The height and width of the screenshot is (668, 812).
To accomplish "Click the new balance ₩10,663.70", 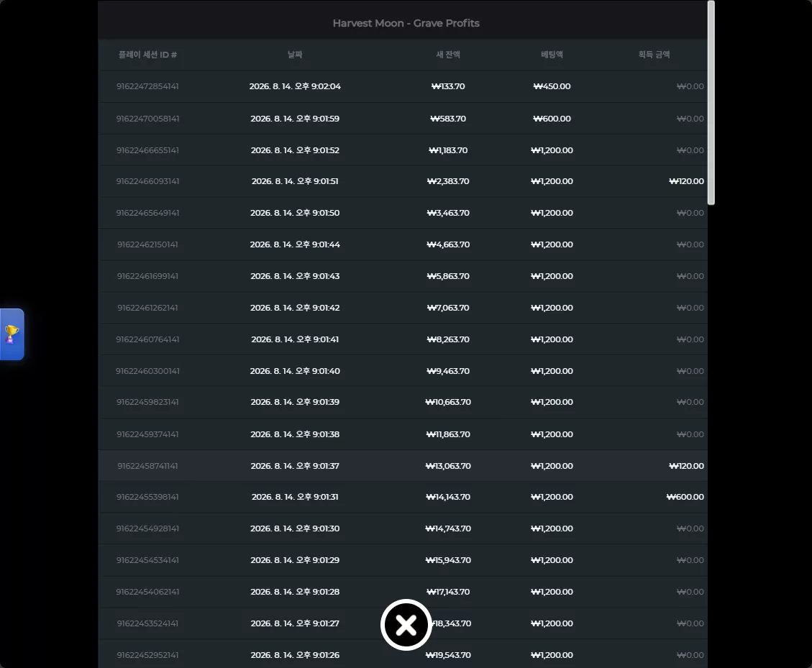I will tap(448, 402).
